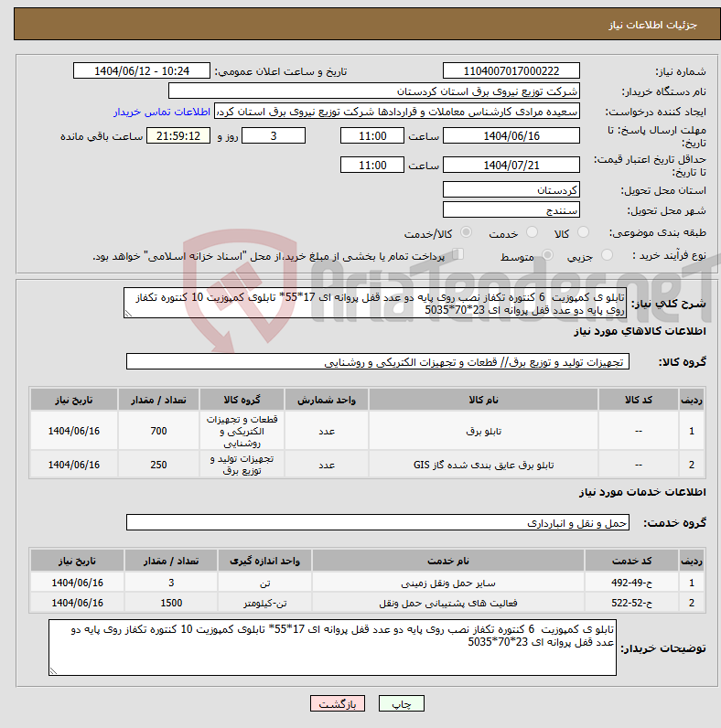The image size is (721, 728).
Task: Click the بازگشت (back) button
Action: 338,704
